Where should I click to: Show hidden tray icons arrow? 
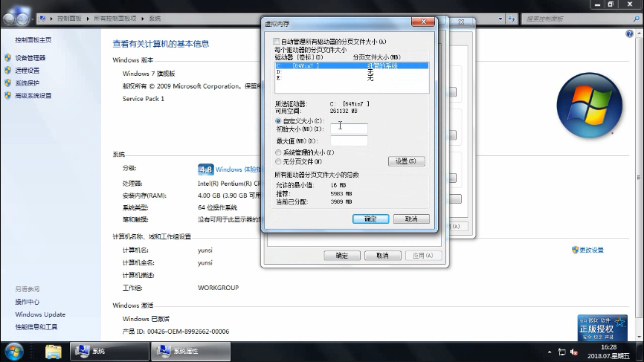pos(549,352)
